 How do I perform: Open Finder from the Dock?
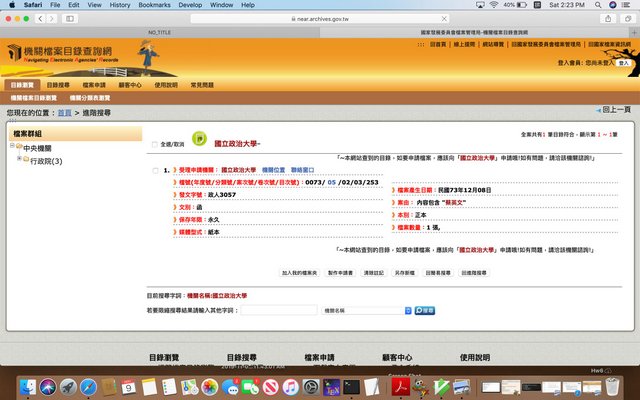click(x=28, y=387)
